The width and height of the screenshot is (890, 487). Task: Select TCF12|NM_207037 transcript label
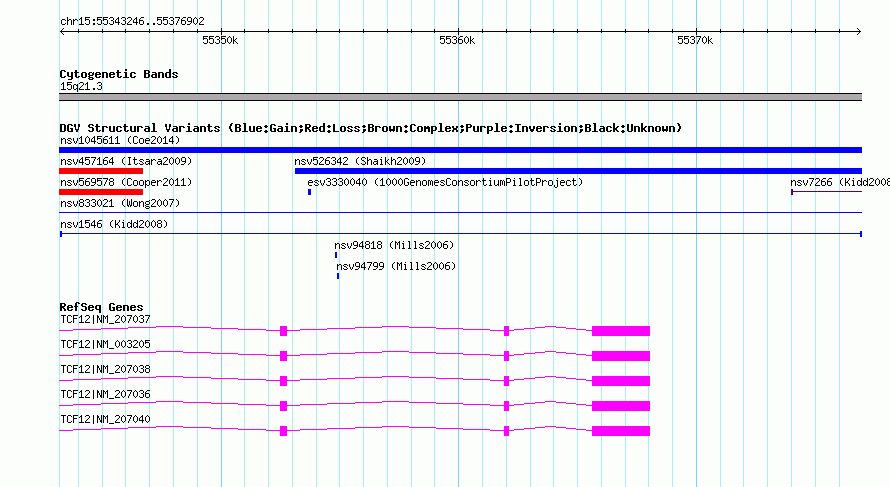point(105,320)
